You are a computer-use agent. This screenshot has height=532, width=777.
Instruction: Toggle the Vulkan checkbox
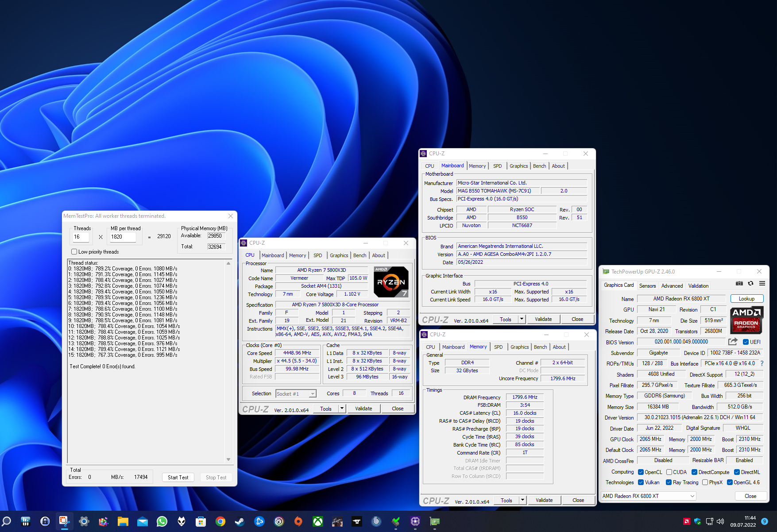coord(641,482)
